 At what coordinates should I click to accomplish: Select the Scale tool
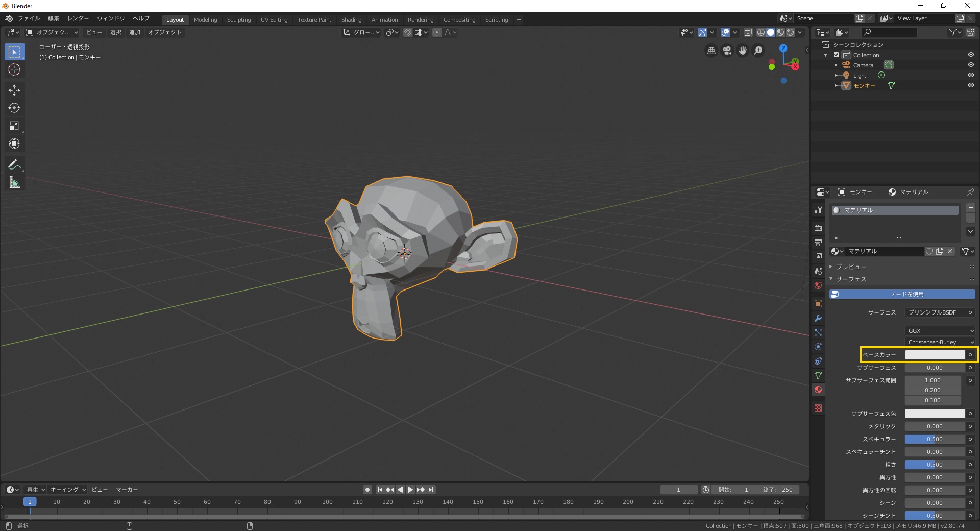point(14,126)
